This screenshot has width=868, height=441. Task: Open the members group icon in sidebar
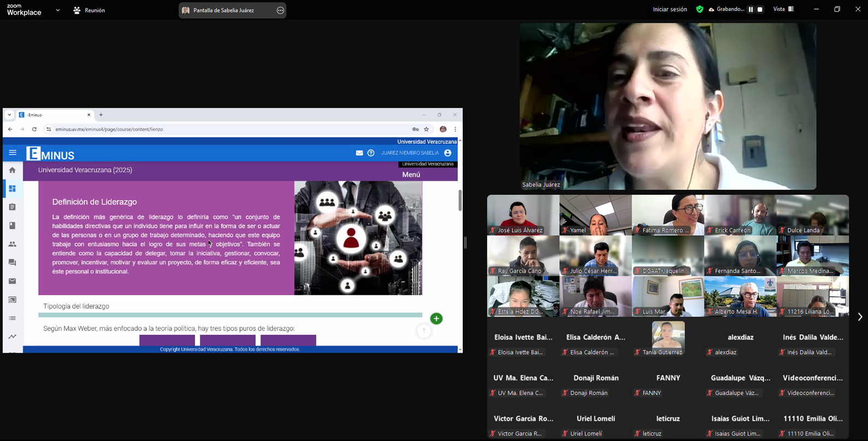pyautogui.click(x=12, y=244)
